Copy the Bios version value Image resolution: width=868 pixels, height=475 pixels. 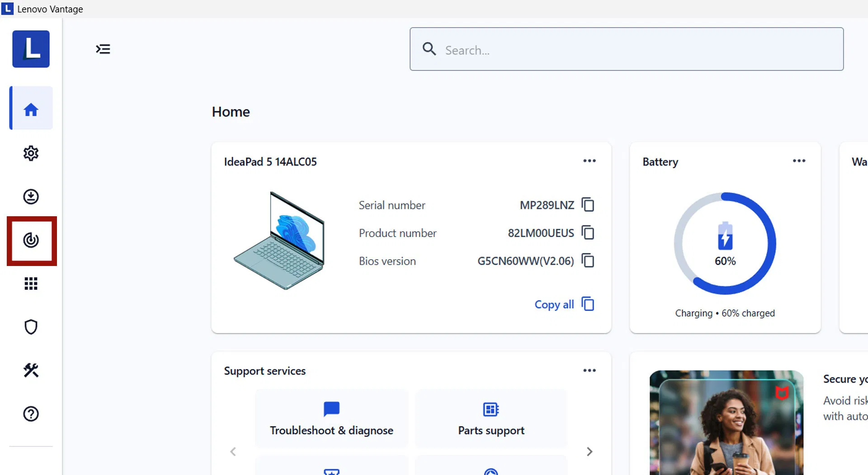588,261
